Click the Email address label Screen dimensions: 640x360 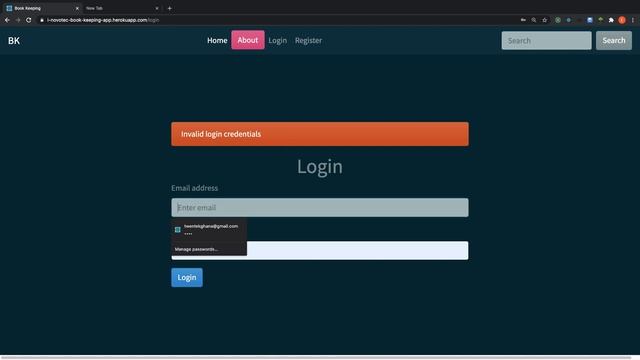click(x=194, y=188)
